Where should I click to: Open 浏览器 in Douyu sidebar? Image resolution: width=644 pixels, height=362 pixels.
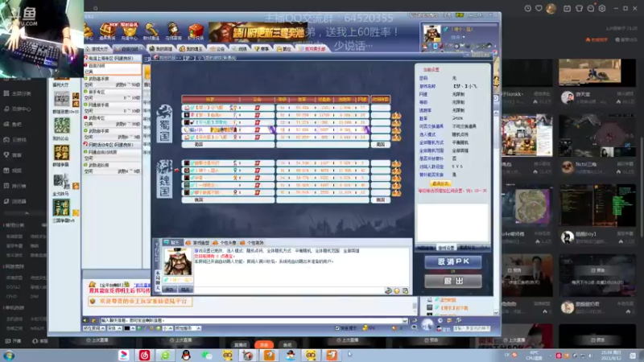coord(15,201)
